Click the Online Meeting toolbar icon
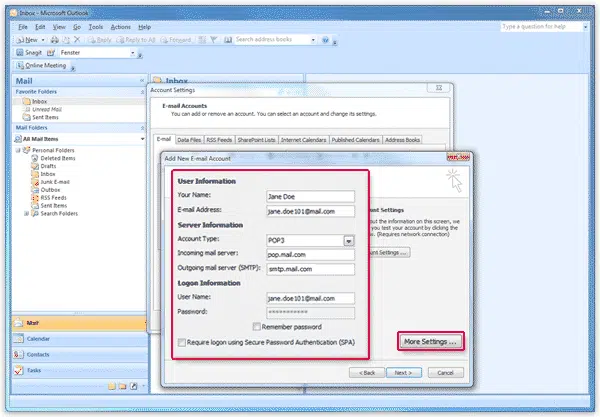600x417 pixels. coord(20,66)
